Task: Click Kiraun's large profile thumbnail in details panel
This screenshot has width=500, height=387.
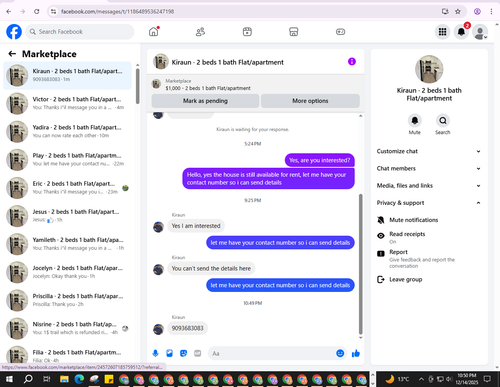Action: pos(429,69)
